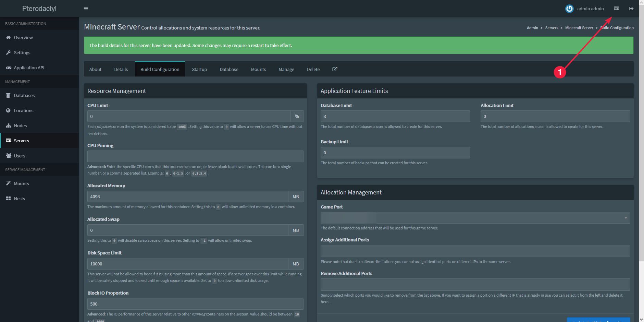Click the page vertical scrollbar
This screenshot has width=644, height=322.
point(641,134)
